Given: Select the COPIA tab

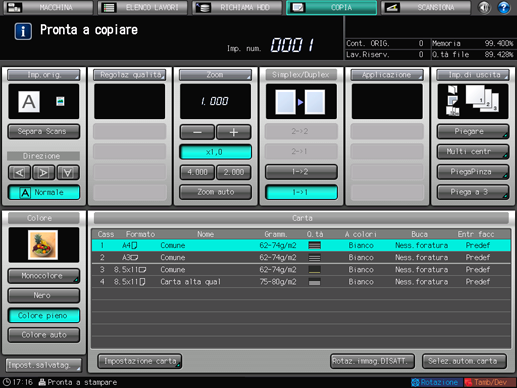Looking at the screenshot, I should (x=332, y=7).
